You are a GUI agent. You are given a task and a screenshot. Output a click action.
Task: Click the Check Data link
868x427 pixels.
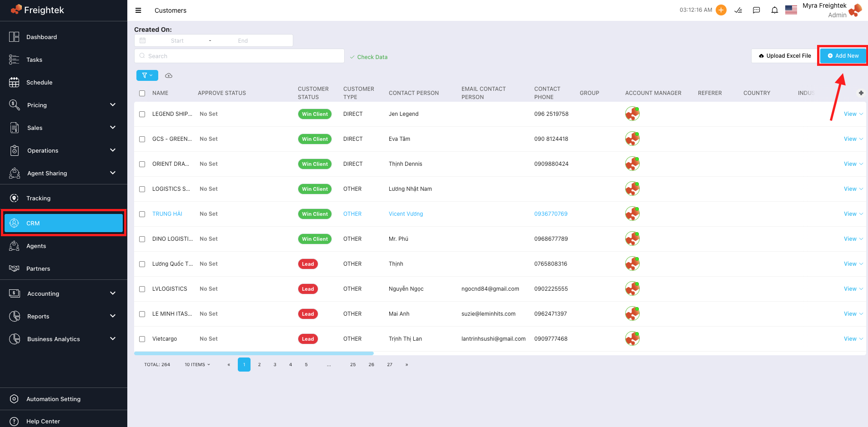[369, 57]
